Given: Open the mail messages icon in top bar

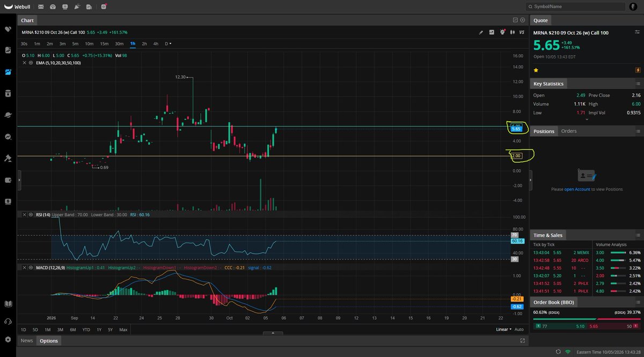Looking at the screenshot, I should click(x=41, y=7).
